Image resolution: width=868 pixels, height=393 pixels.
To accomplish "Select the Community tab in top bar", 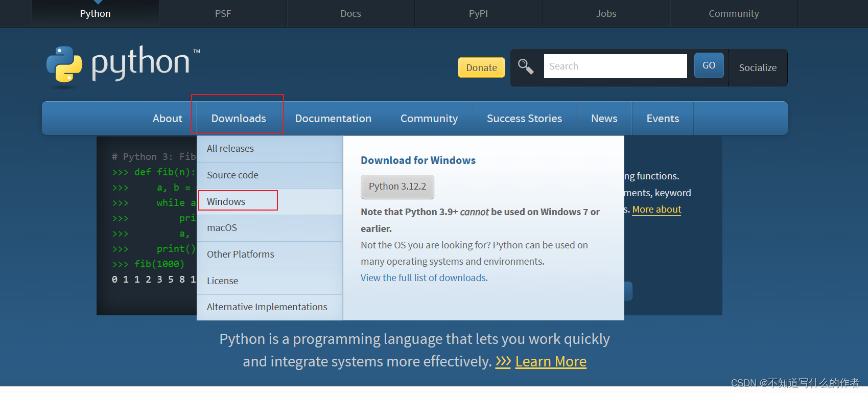I will [x=734, y=13].
